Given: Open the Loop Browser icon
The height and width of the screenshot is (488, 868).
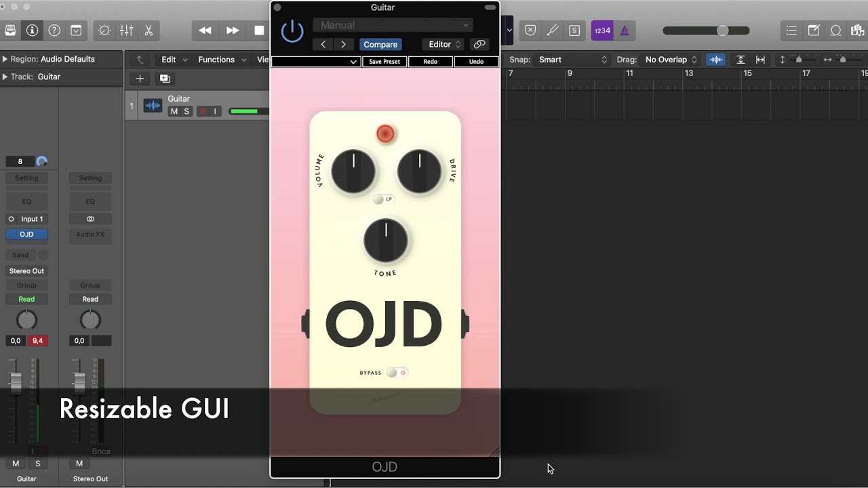Looking at the screenshot, I should (x=836, y=30).
